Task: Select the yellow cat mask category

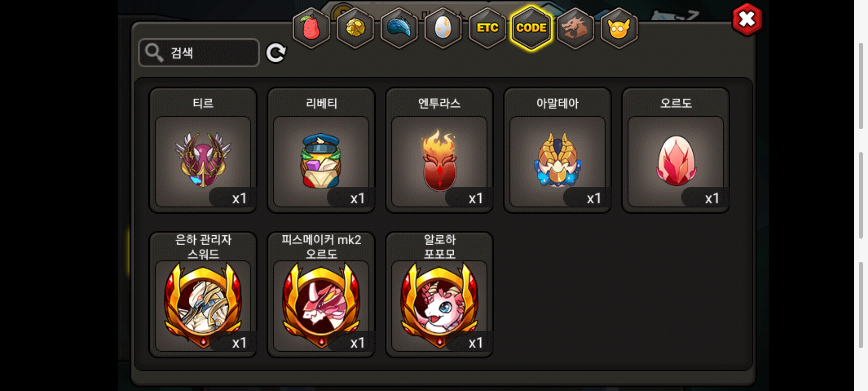Action: coord(619,28)
